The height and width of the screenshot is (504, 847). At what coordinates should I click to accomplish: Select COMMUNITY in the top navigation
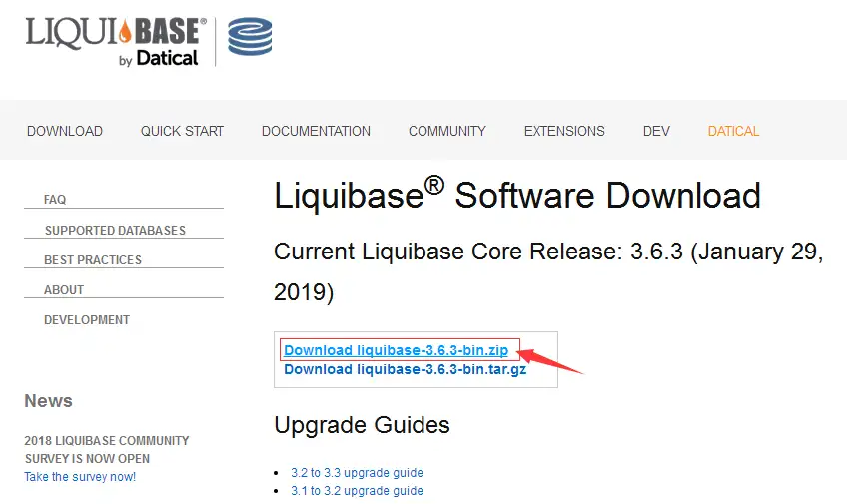tap(446, 131)
